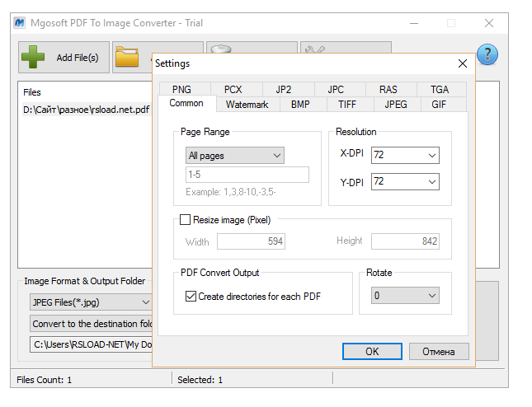Viewport: 532px width, 407px height.
Task: Close the Mgosoft converter main window
Action: click(489, 23)
